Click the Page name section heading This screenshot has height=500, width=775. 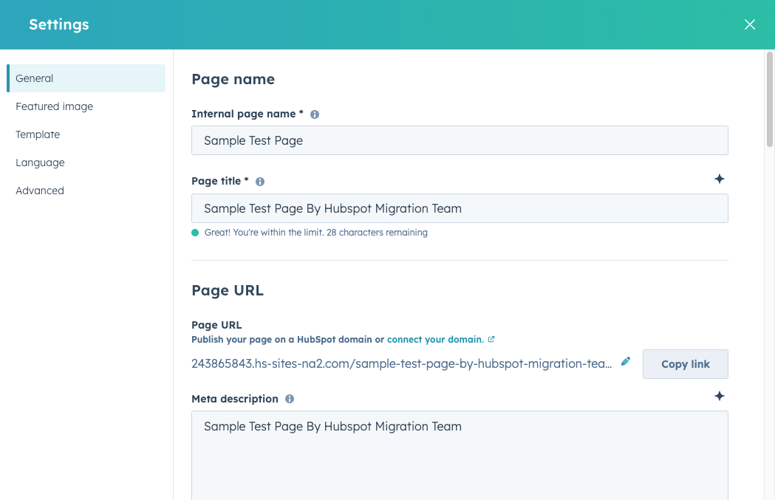pos(233,80)
